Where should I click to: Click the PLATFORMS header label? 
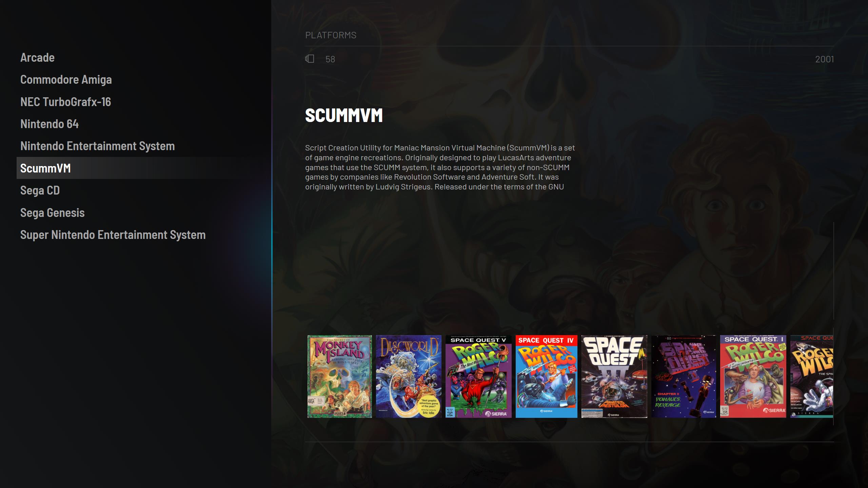[x=331, y=35]
